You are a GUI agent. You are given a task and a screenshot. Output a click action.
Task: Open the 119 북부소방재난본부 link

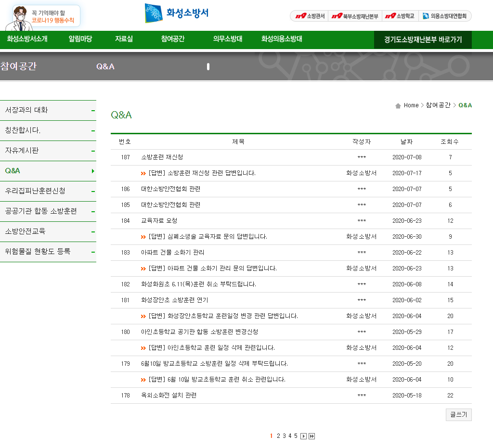click(x=355, y=16)
